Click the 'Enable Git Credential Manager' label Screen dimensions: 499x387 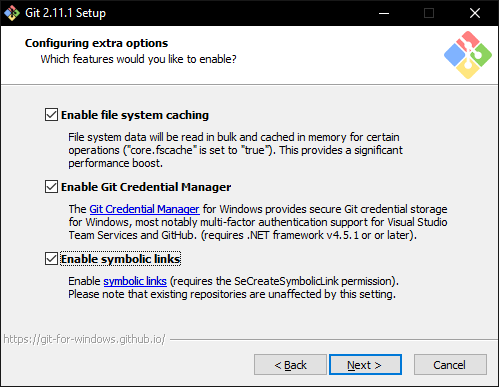(x=146, y=187)
